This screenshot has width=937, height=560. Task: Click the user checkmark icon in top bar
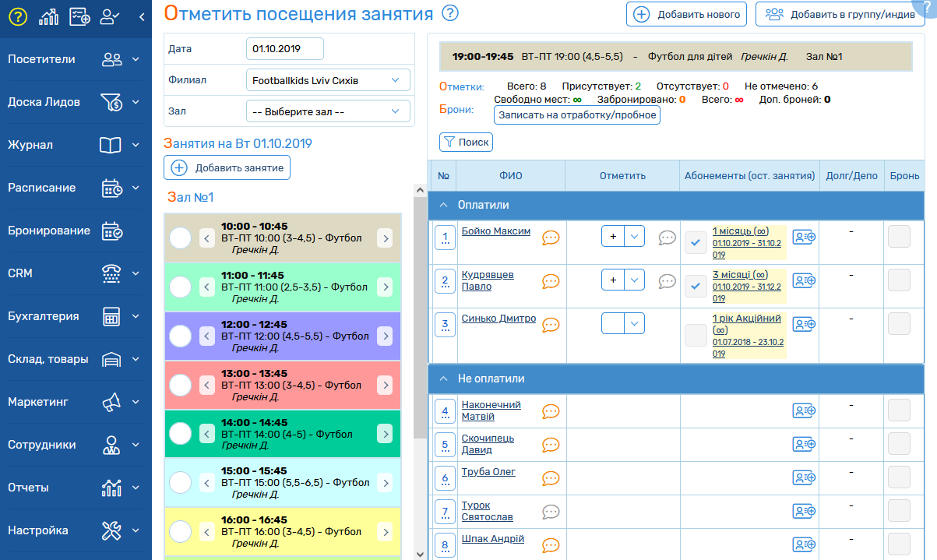[x=111, y=16]
